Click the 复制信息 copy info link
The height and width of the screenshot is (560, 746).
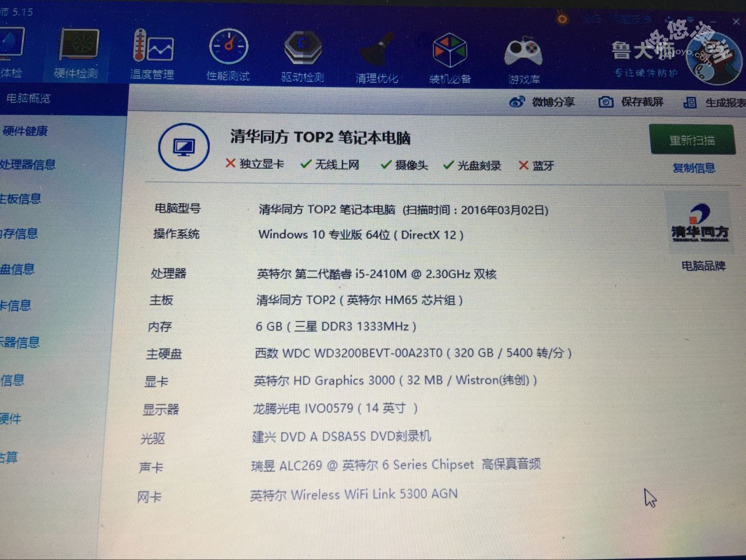click(693, 168)
